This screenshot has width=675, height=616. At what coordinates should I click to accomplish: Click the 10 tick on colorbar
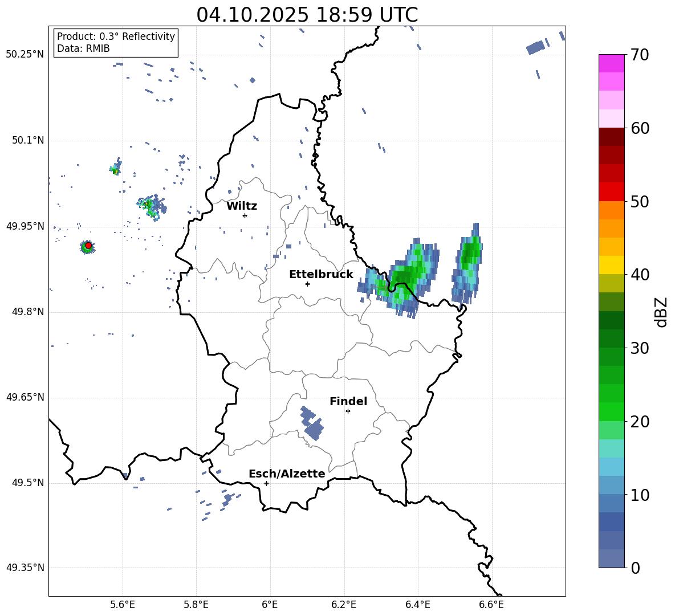tap(640, 495)
